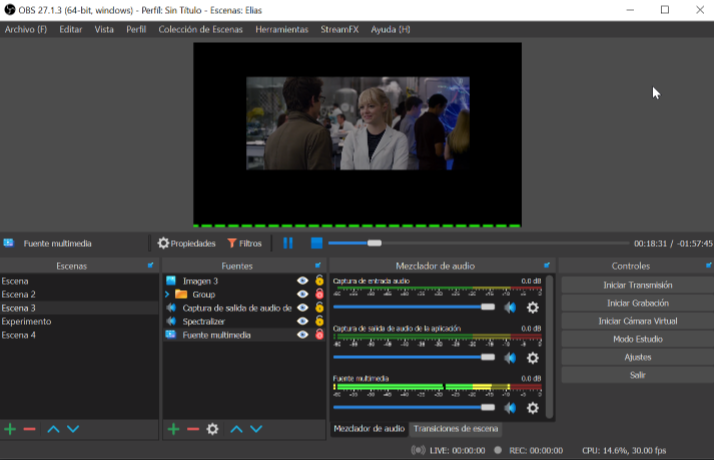Pause the media playback

[x=288, y=243]
